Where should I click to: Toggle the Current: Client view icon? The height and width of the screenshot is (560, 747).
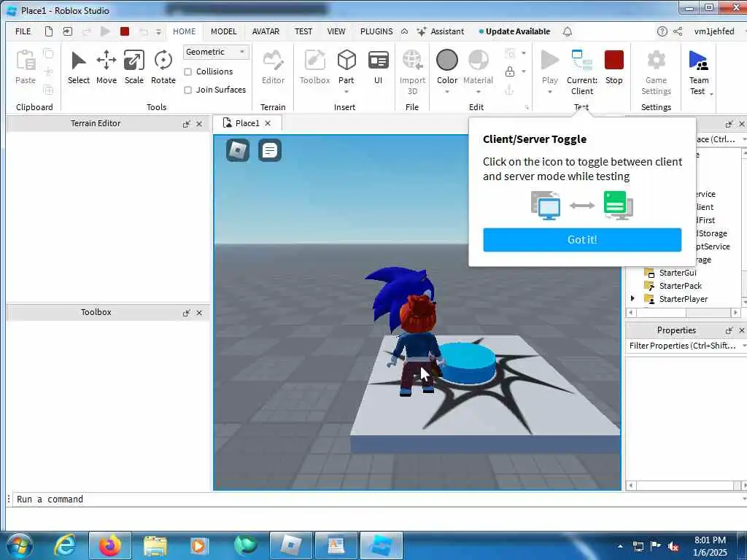point(581,61)
